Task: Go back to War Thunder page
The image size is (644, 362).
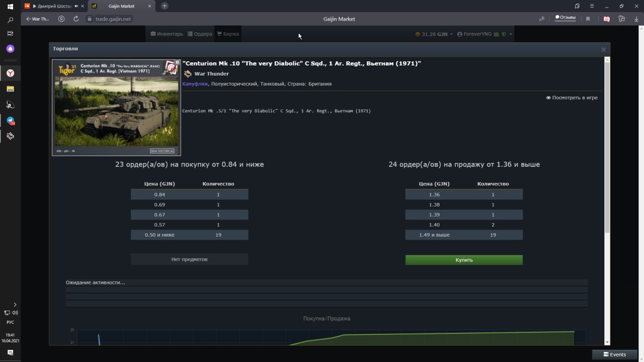Action: 38,19
